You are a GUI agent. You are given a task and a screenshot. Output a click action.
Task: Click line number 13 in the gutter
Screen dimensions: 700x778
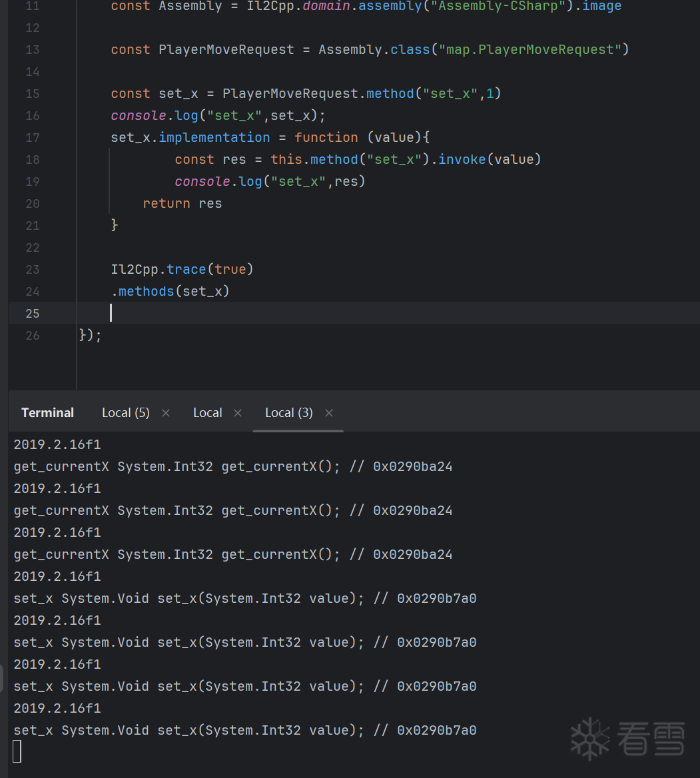[x=32, y=50]
